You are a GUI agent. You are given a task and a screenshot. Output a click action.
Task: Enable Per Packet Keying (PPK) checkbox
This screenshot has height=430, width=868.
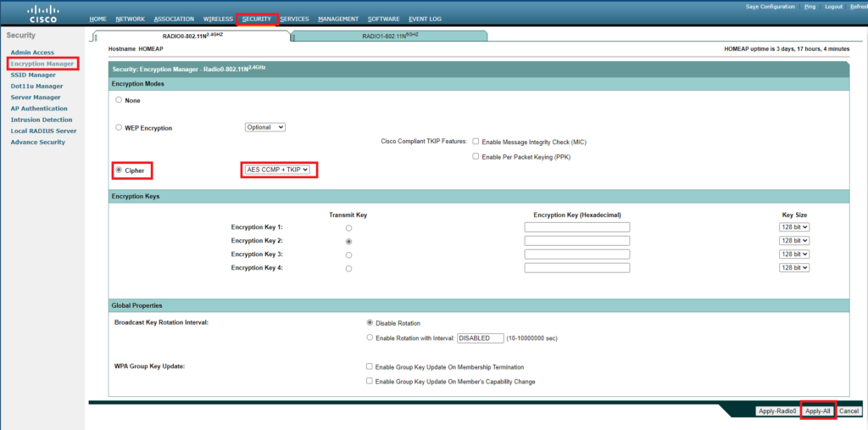(x=476, y=156)
